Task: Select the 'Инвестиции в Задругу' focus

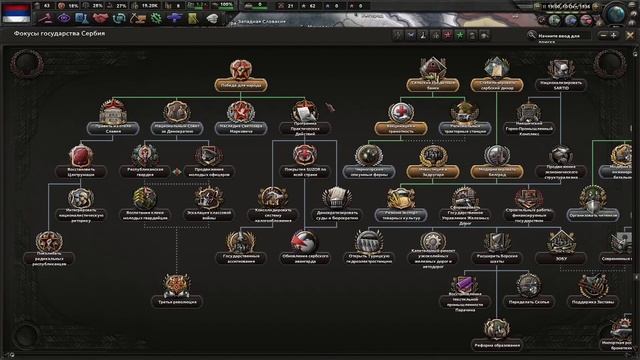Action: point(433,162)
